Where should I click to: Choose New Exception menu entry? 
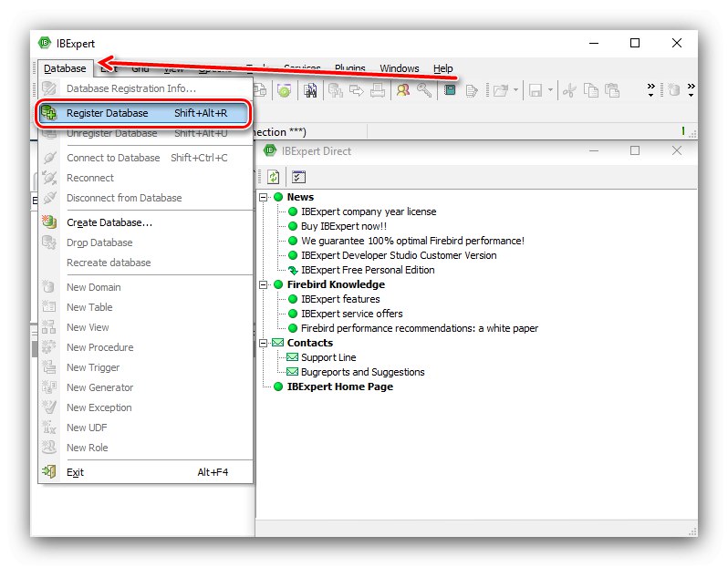coord(146,407)
